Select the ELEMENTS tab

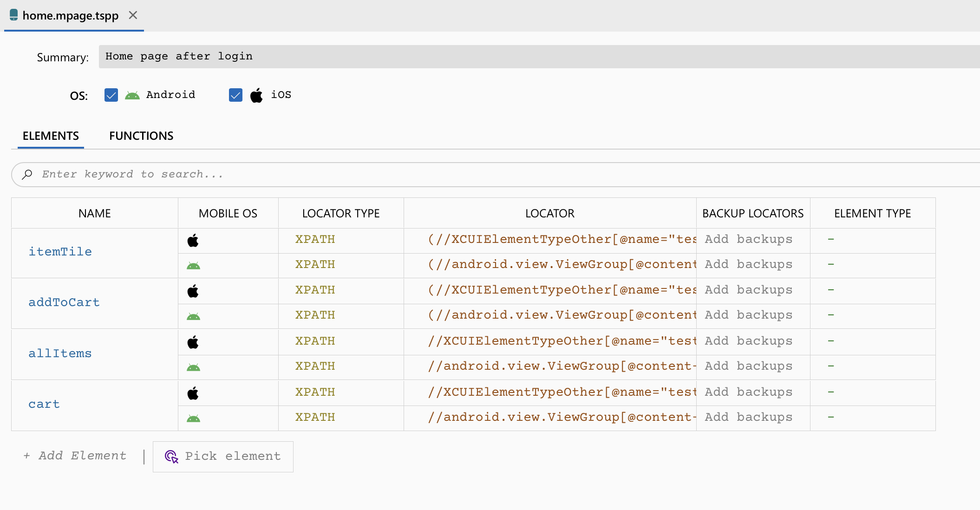(50, 136)
